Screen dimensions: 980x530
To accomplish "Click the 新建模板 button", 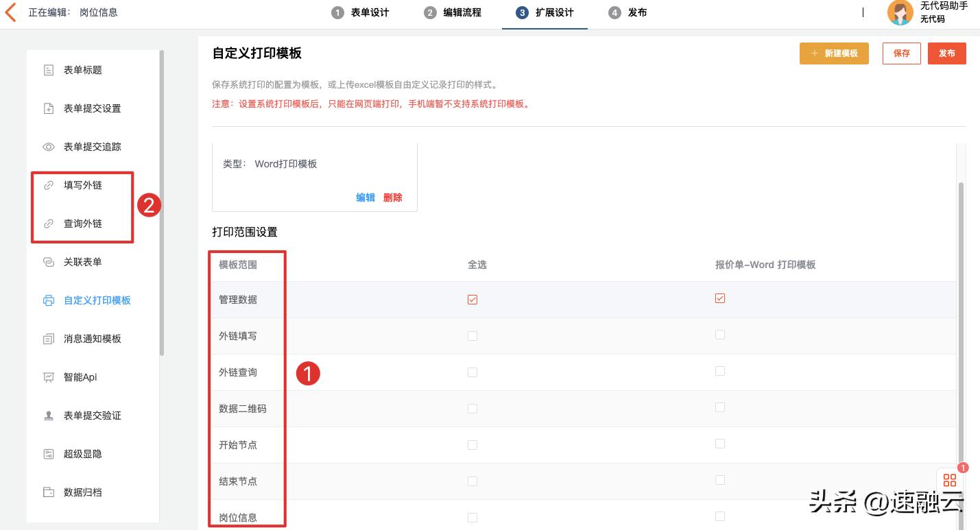I will tap(834, 53).
